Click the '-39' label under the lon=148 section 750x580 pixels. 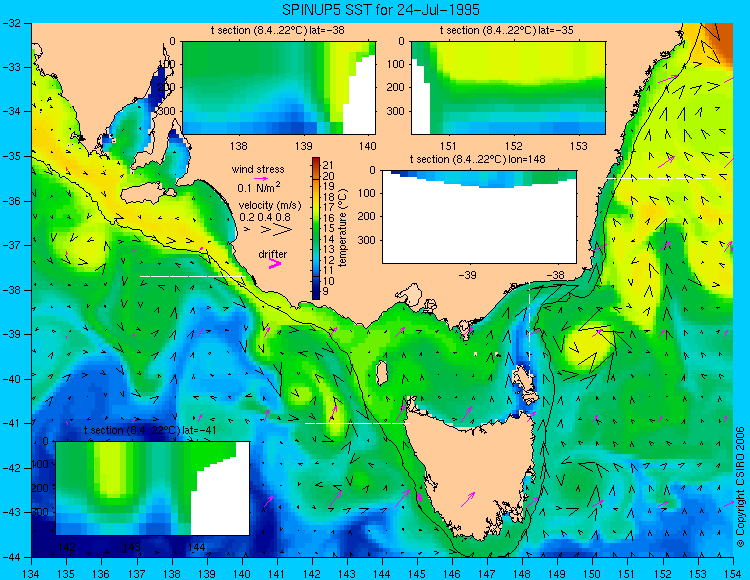(x=467, y=275)
